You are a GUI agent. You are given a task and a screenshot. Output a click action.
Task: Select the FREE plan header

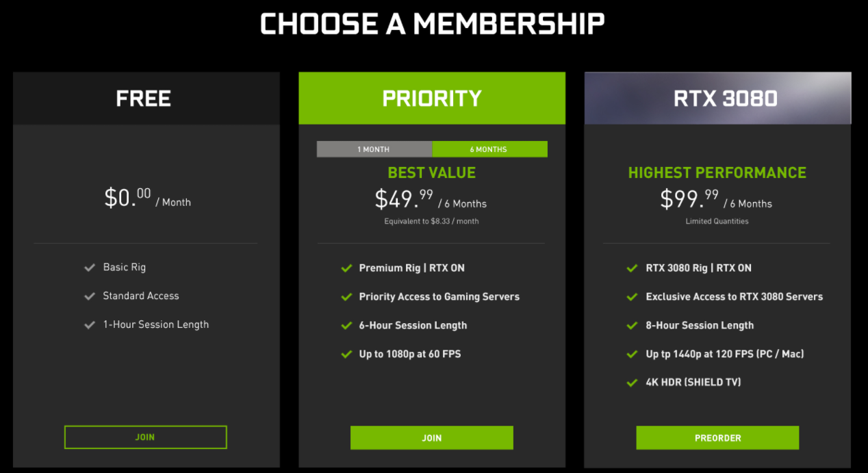click(143, 99)
